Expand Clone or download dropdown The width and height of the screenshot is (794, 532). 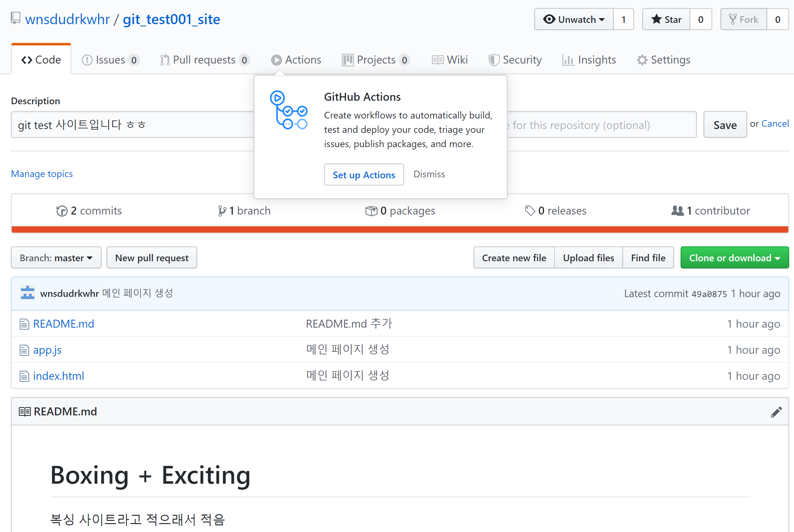click(x=735, y=258)
